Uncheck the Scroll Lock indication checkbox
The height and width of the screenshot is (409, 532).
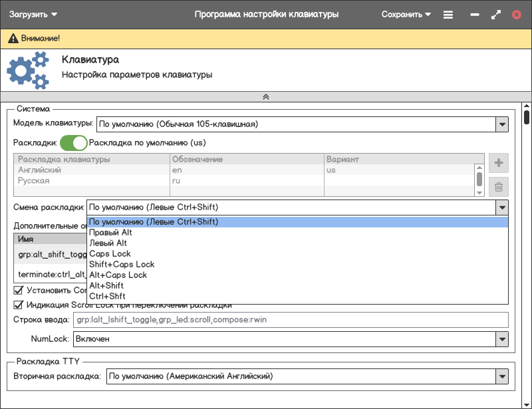pyautogui.click(x=19, y=305)
